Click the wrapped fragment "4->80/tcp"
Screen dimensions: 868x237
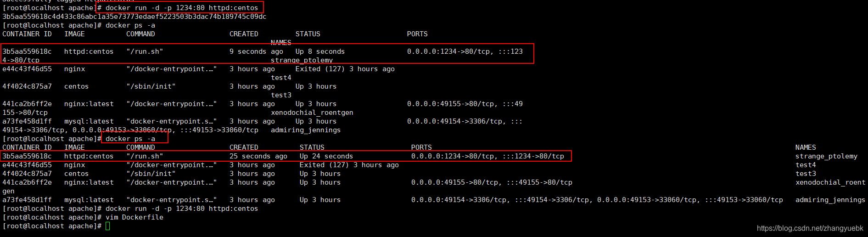tap(21, 60)
